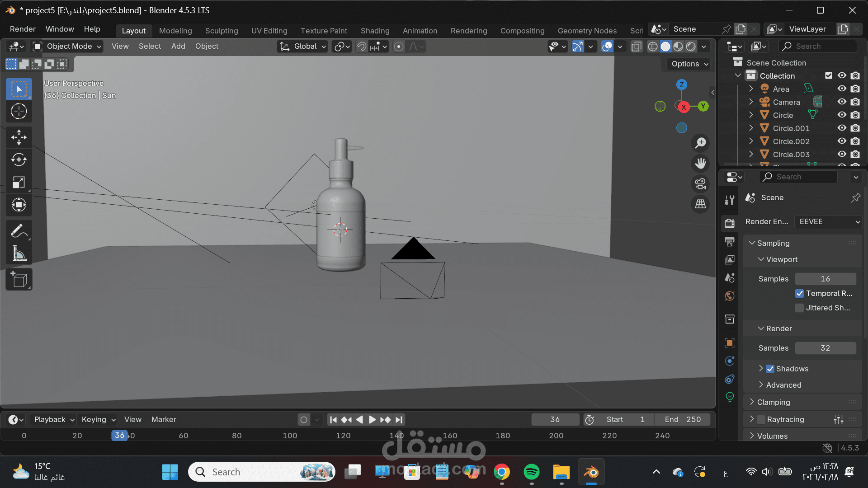The width and height of the screenshot is (868, 488).
Task: Launch Spotify from the taskbar
Action: point(531,472)
